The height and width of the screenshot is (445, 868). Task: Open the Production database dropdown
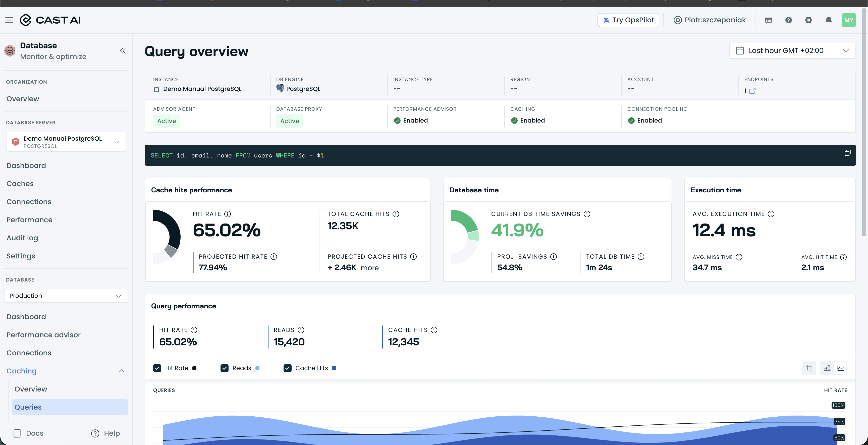point(66,296)
